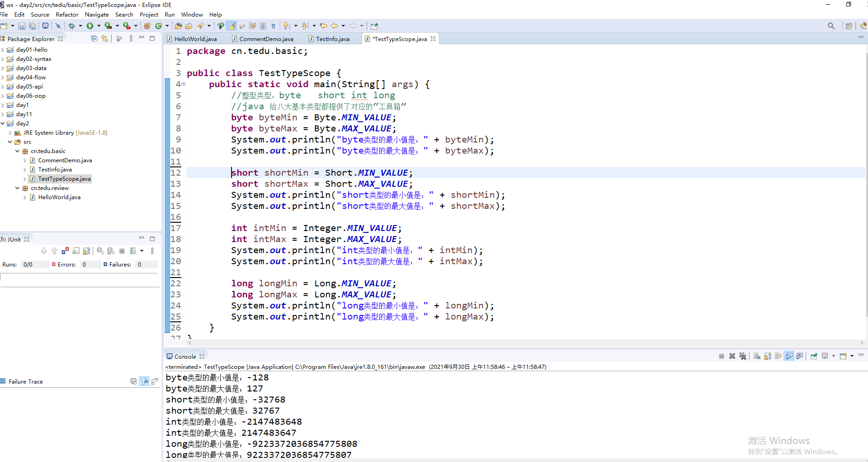The height and width of the screenshot is (462, 868).
Task: Click Compare Actual With Expected icon
Action: click(x=155, y=381)
